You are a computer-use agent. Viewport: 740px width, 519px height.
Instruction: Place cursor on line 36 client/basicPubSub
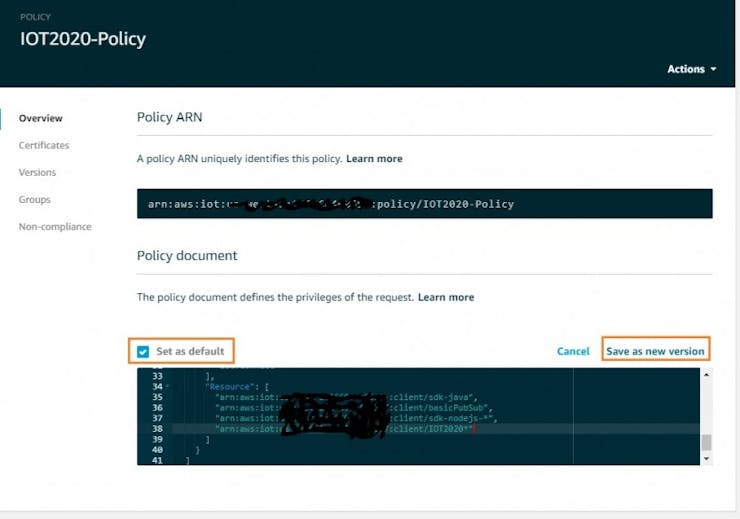[443, 408]
